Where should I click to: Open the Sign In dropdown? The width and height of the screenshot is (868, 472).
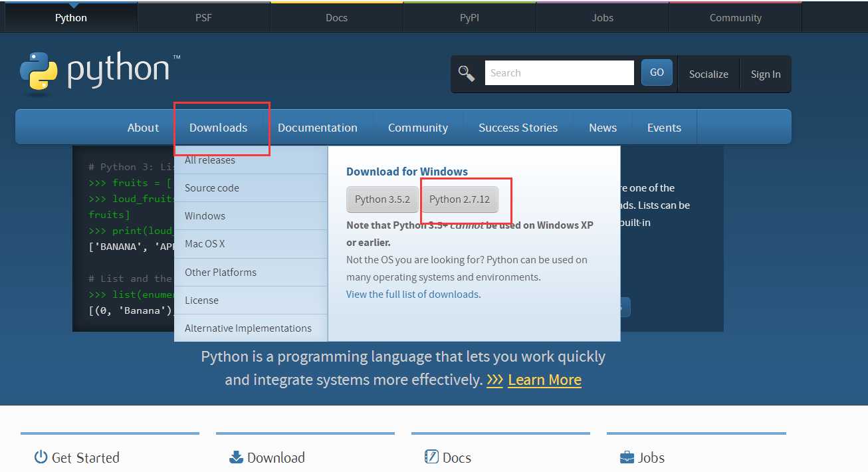(766, 74)
